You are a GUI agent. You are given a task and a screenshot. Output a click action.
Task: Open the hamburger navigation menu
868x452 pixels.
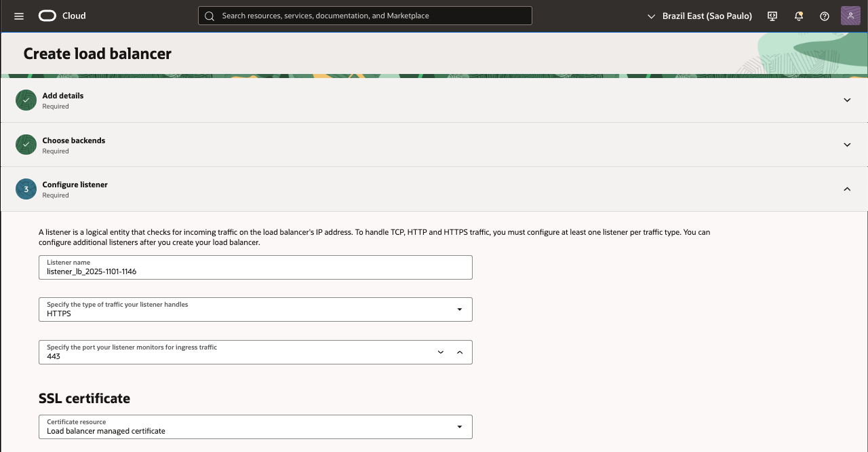(x=19, y=16)
